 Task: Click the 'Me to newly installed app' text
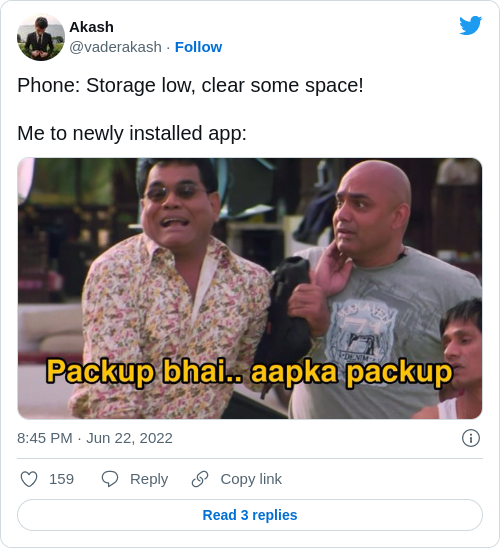pyautogui.click(x=132, y=133)
